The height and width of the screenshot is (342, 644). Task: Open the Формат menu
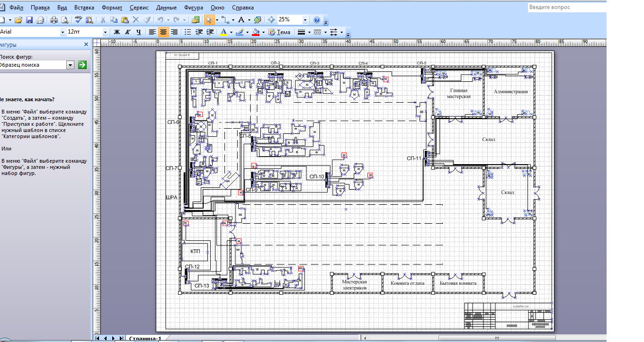tap(112, 8)
